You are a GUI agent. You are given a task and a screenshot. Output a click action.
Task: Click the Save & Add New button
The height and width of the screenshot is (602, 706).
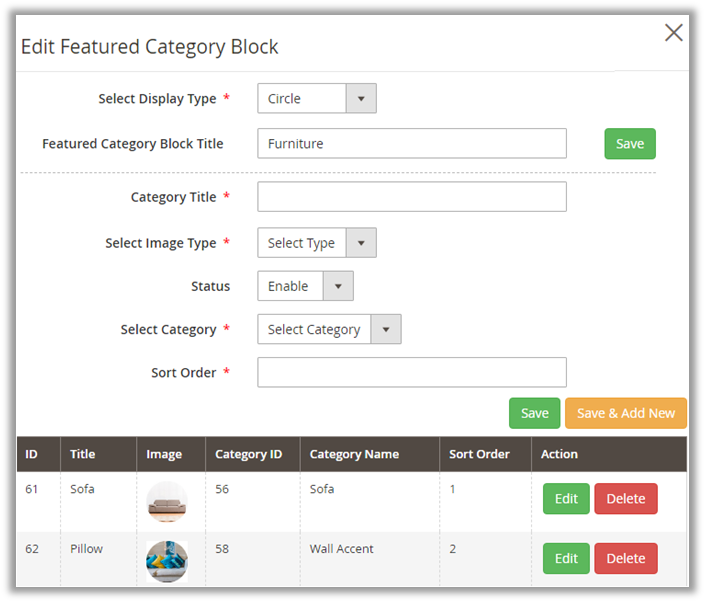[x=625, y=413]
